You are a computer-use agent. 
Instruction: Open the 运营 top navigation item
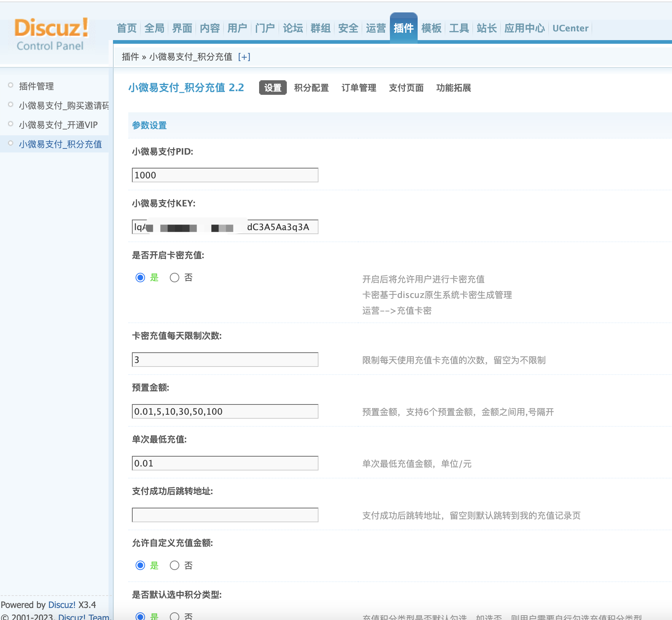(x=376, y=28)
